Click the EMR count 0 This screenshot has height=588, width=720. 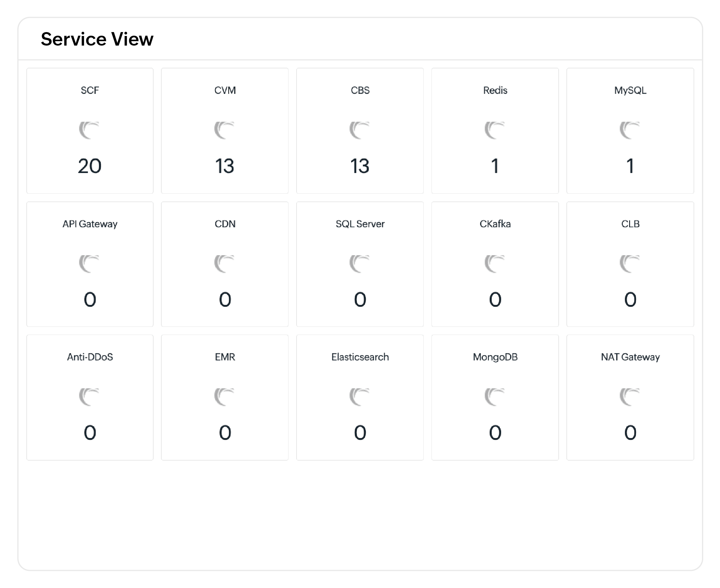click(x=225, y=433)
